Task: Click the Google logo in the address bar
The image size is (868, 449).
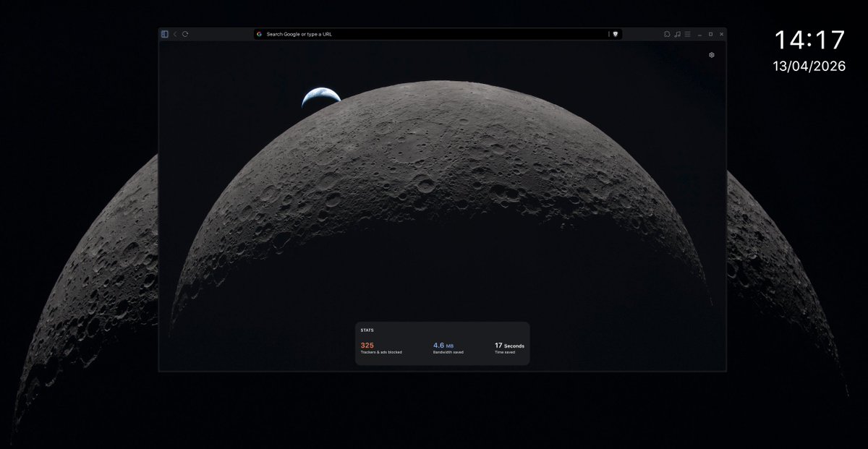Action: point(259,34)
